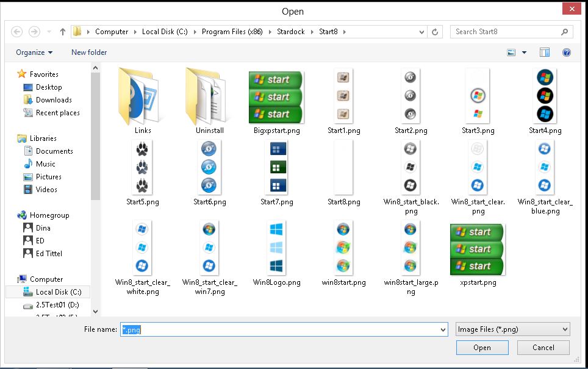Image resolution: width=588 pixels, height=369 pixels.
Task: Expand the address bar history dropdown
Action: [422, 32]
